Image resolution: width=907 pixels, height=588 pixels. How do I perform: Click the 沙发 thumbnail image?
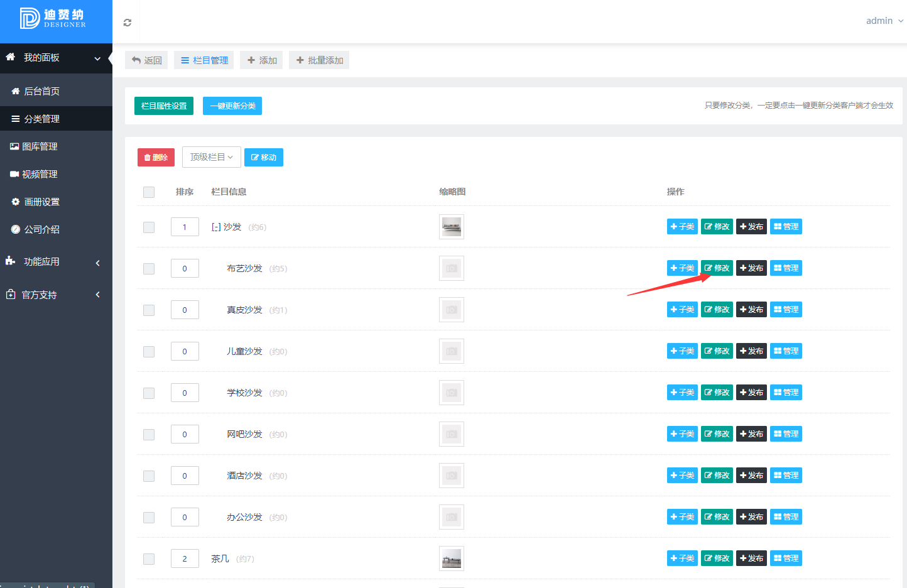pos(452,227)
